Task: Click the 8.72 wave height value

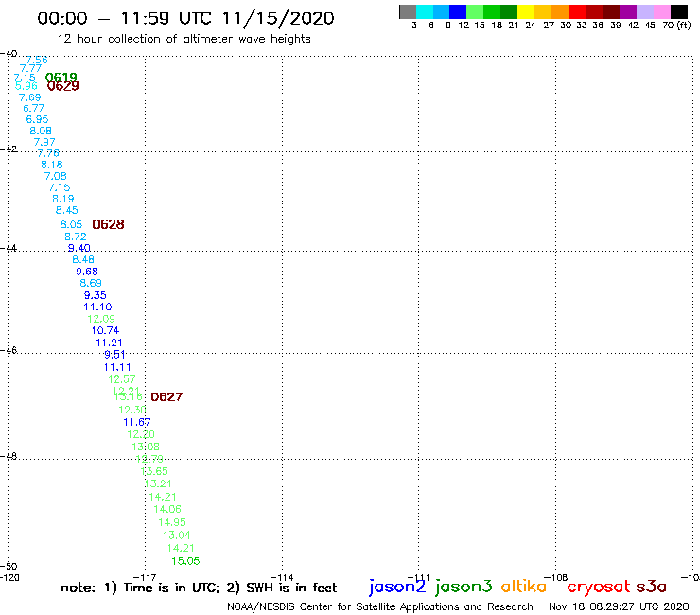Action: pyautogui.click(x=76, y=237)
